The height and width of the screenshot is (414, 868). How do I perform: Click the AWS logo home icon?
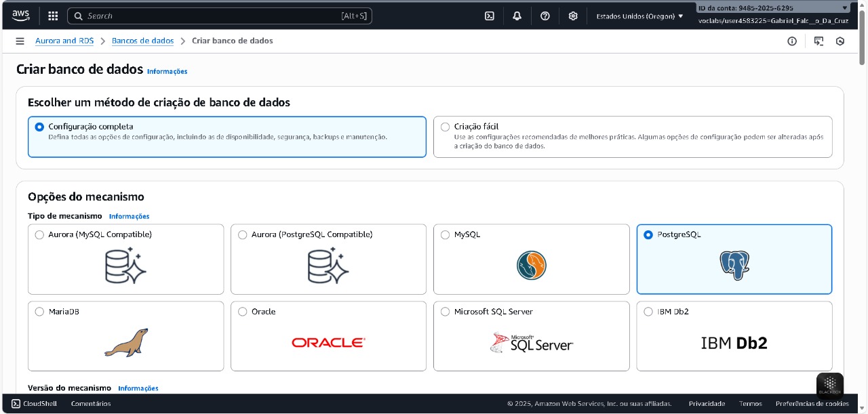coord(21,15)
